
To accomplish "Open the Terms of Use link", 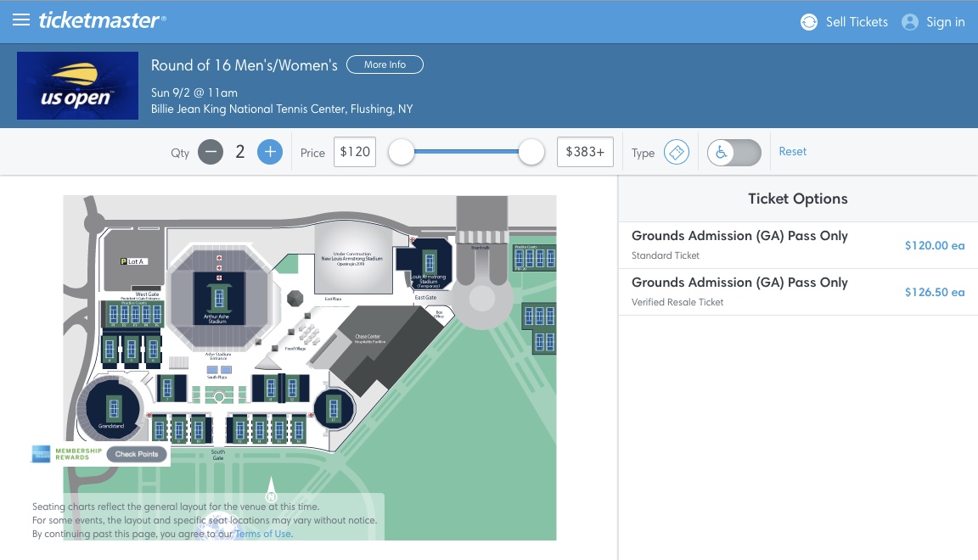I will pos(263,534).
